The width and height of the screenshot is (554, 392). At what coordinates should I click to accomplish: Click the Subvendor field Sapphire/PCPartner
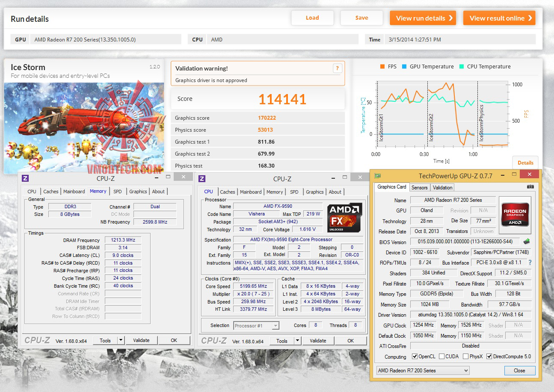click(501, 252)
